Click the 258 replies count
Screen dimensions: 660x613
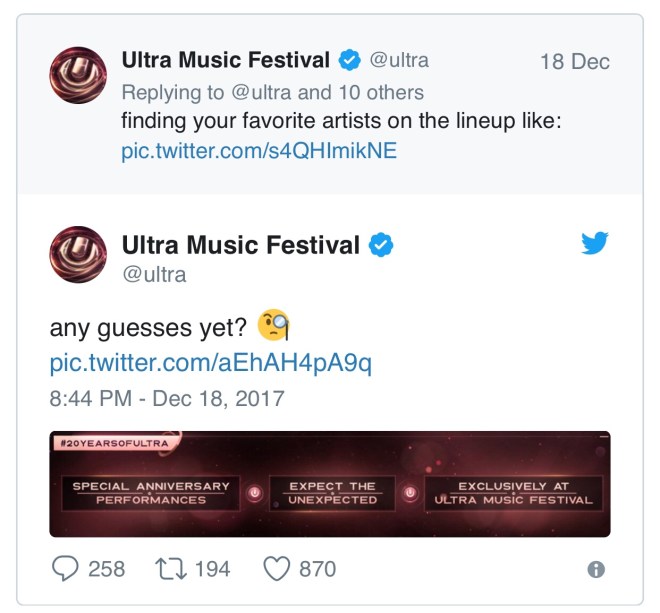click(x=106, y=569)
